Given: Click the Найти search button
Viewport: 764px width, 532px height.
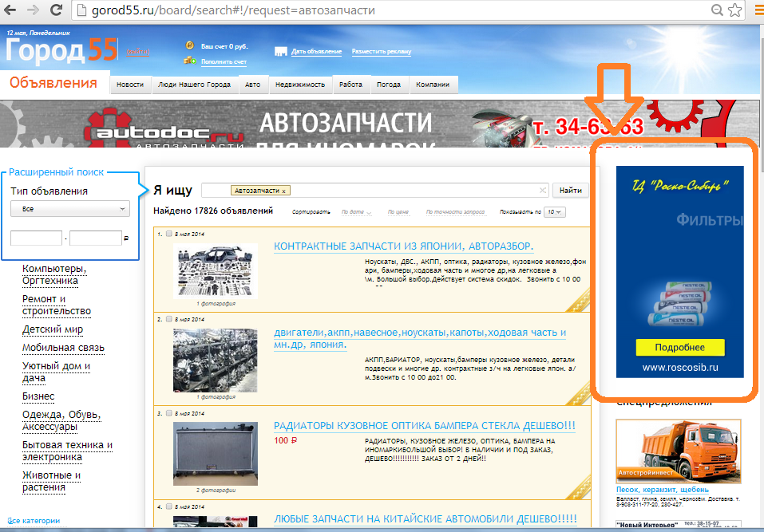Looking at the screenshot, I should pos(571,191).
